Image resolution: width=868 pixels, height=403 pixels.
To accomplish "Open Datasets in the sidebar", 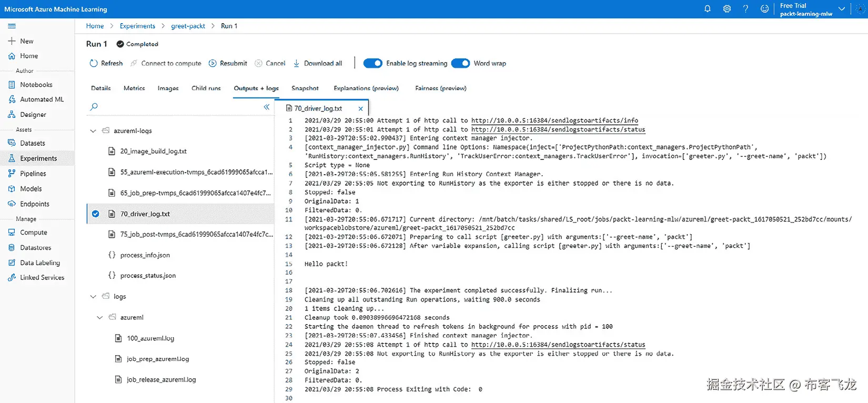I will point(27,143).
